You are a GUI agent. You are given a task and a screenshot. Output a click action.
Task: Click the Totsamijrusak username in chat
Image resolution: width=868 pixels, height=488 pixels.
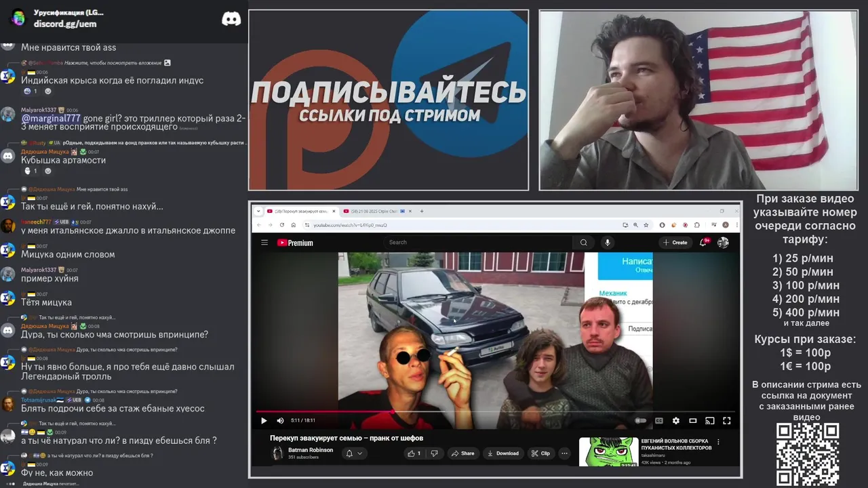coord(40,400)
